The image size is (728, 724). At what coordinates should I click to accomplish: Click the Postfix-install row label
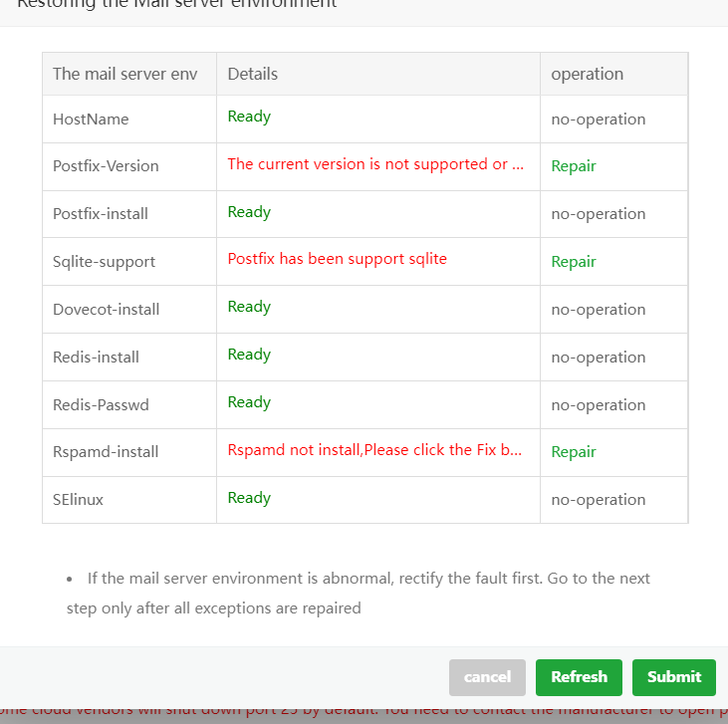click(x=100, y=214)
